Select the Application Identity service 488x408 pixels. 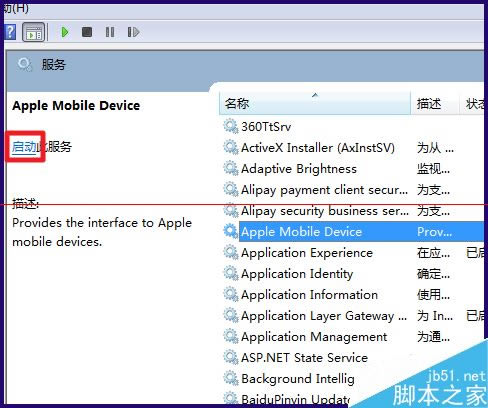pos(353,274)
